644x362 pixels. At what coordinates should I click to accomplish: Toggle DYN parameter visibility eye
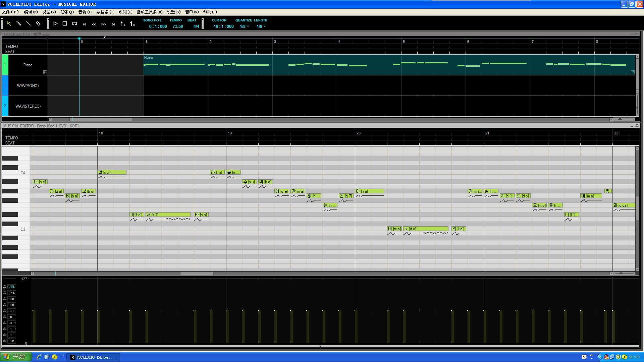click(x=5, y=293)
